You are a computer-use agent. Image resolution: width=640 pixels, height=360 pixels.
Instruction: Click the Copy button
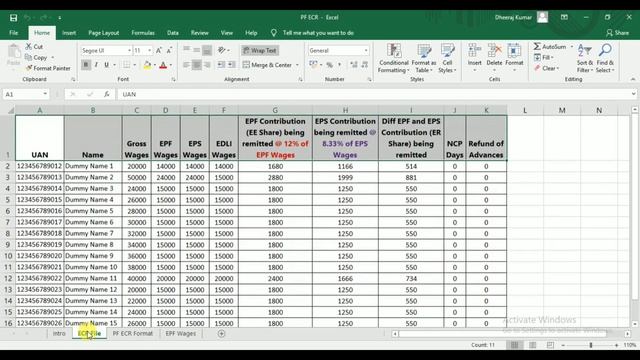coord(36,58)
